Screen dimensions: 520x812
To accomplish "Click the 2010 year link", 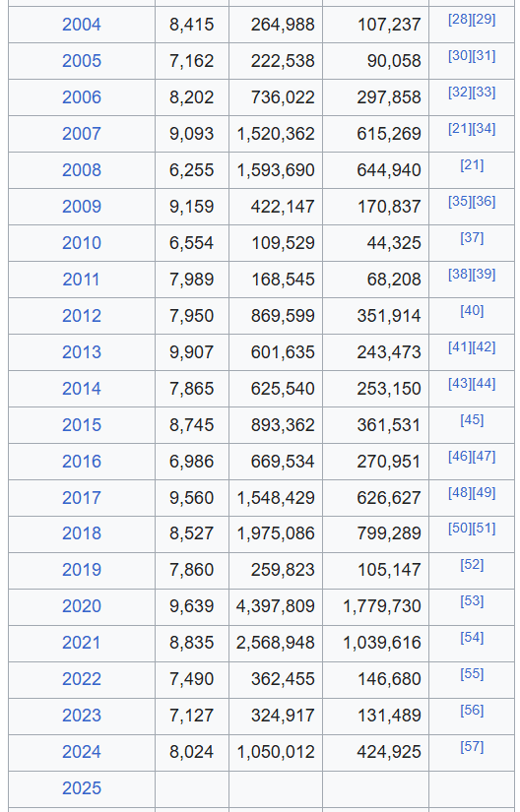I will (82, 243).
